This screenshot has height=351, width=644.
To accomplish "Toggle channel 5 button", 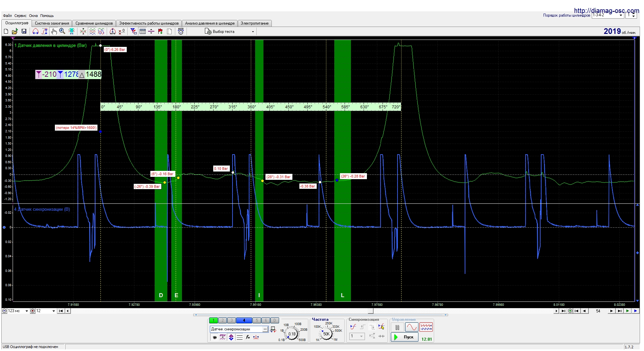I will [257, 320].
